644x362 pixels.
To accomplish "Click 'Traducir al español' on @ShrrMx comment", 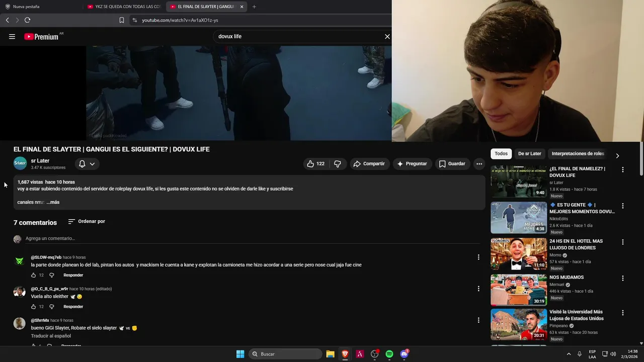I will (x=51, y=336).
